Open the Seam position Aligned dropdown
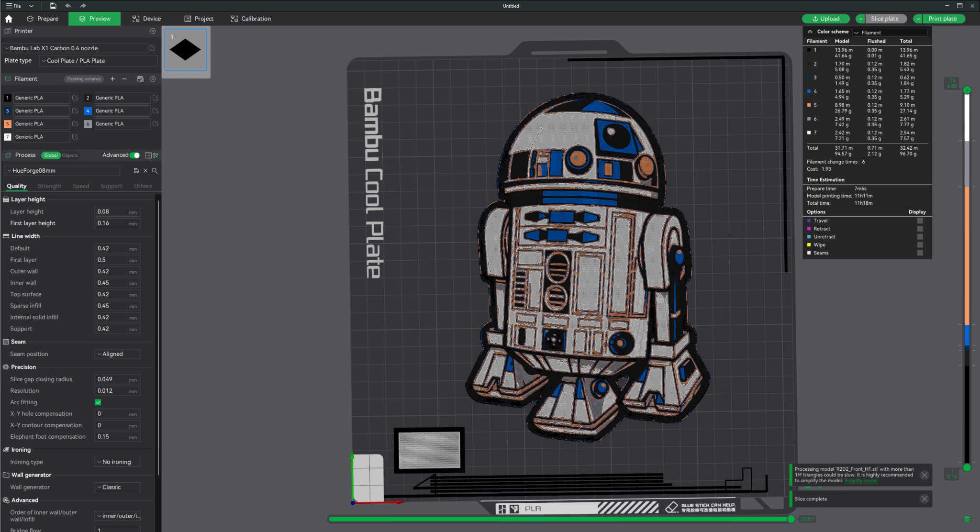 point(117,354)
